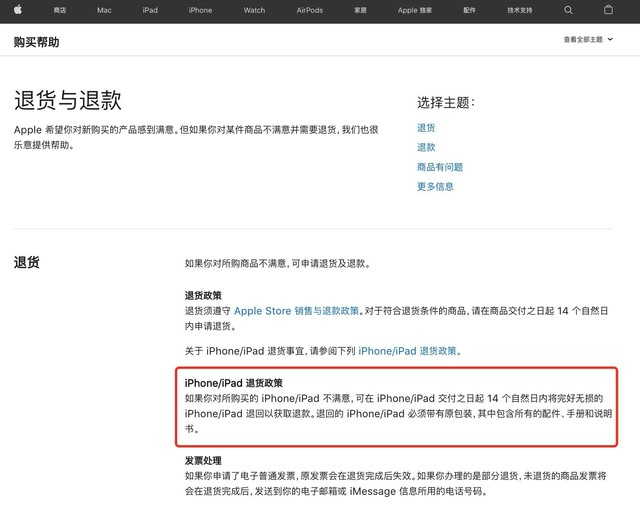Expand the 查看全部主题 dropdown
The image size is (640, 512).
pos(588,40)
